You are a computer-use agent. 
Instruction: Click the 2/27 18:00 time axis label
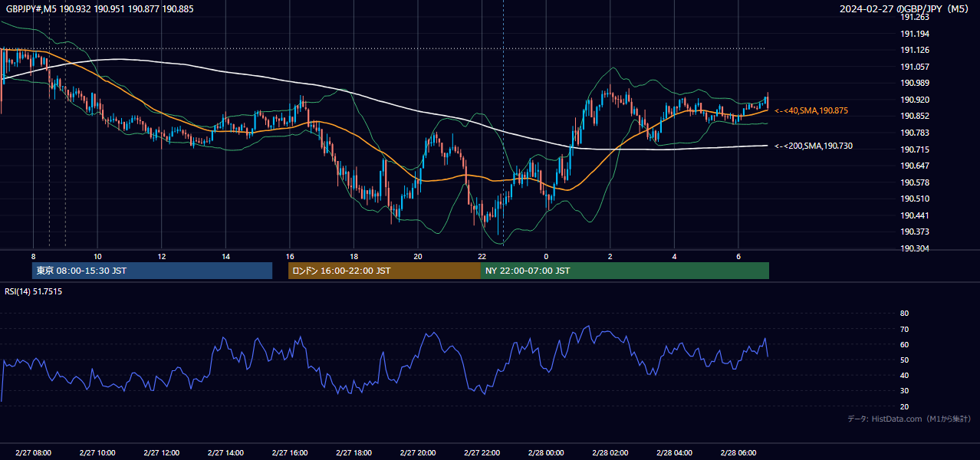pyautogui.click(x=354, y=453)
